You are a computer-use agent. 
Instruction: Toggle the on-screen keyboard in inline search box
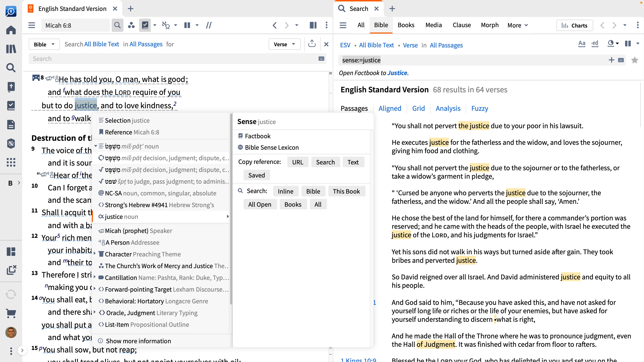[x=321, y=59]
